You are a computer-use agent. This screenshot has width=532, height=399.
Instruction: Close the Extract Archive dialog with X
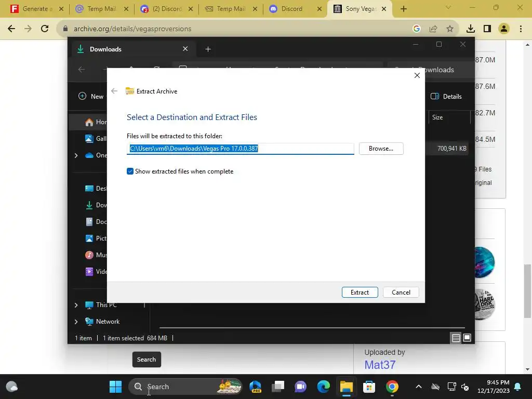coord(417,75)
